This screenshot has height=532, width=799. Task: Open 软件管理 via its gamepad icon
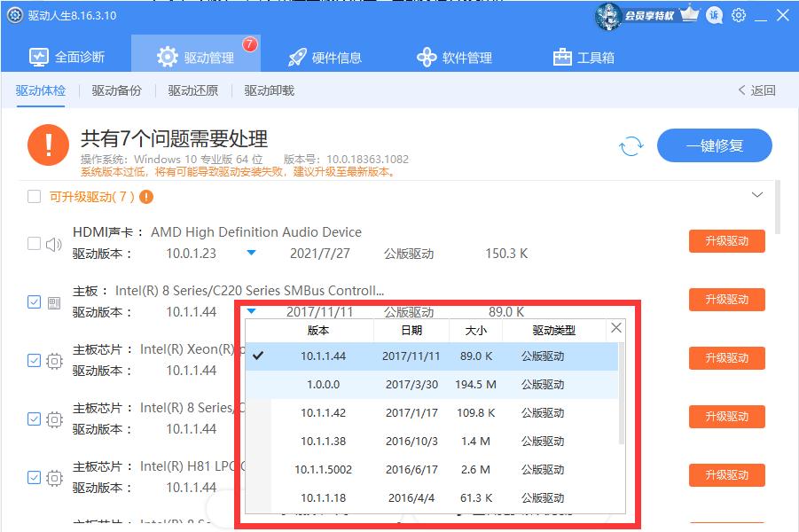click(x=427, y=55)
